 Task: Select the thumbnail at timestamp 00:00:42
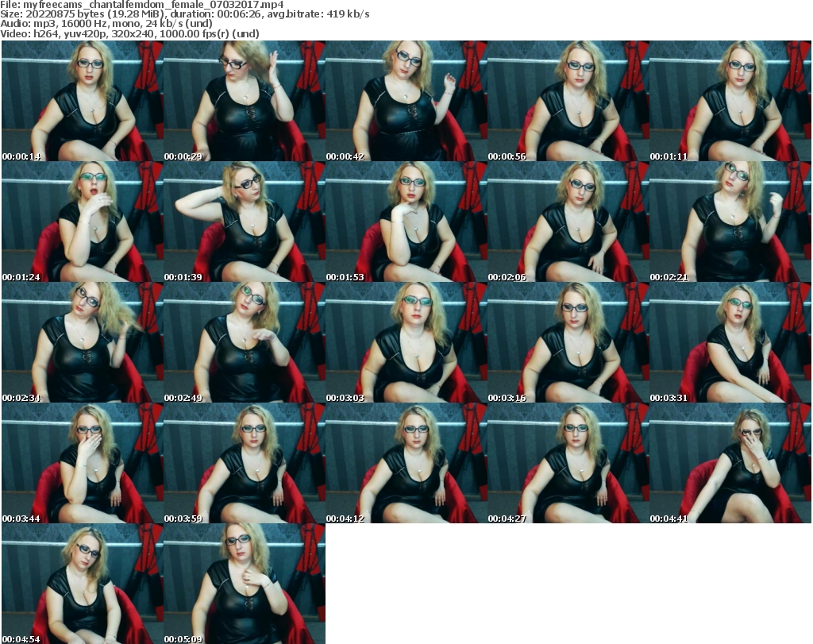pos(406,101)
